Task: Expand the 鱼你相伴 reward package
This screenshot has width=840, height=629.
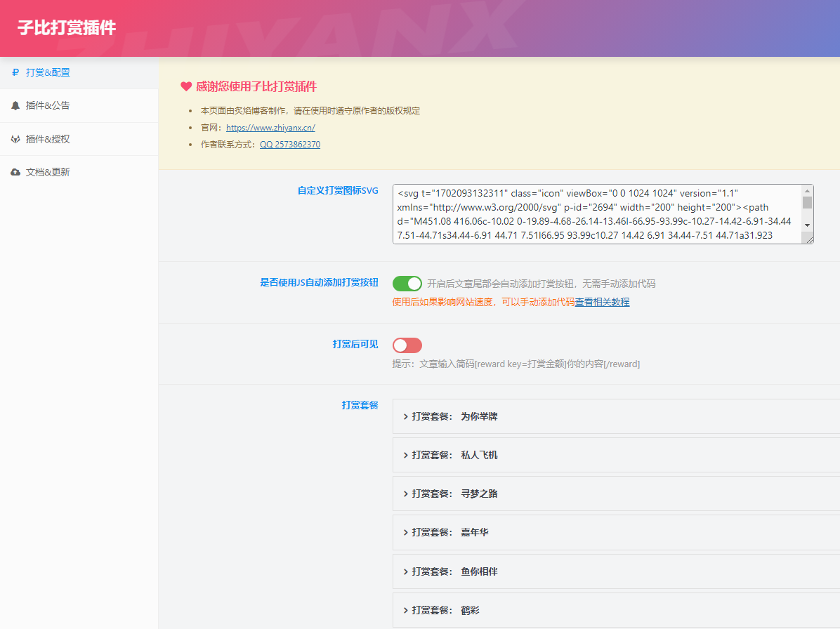Action: pyautogui.click(x=449, y=571)
